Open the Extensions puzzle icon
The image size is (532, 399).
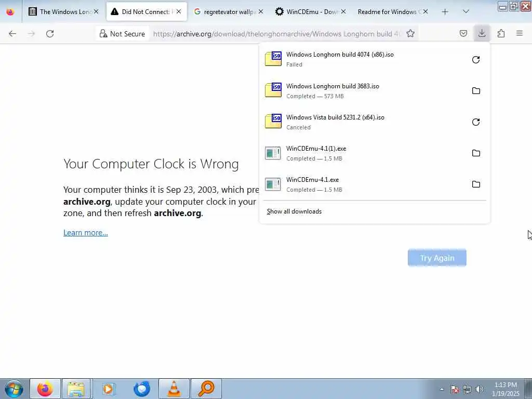click(x=501, y=33)
